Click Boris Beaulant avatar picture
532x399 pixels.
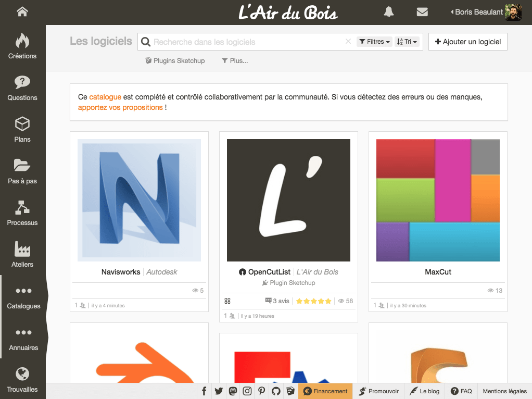(513, 12)
